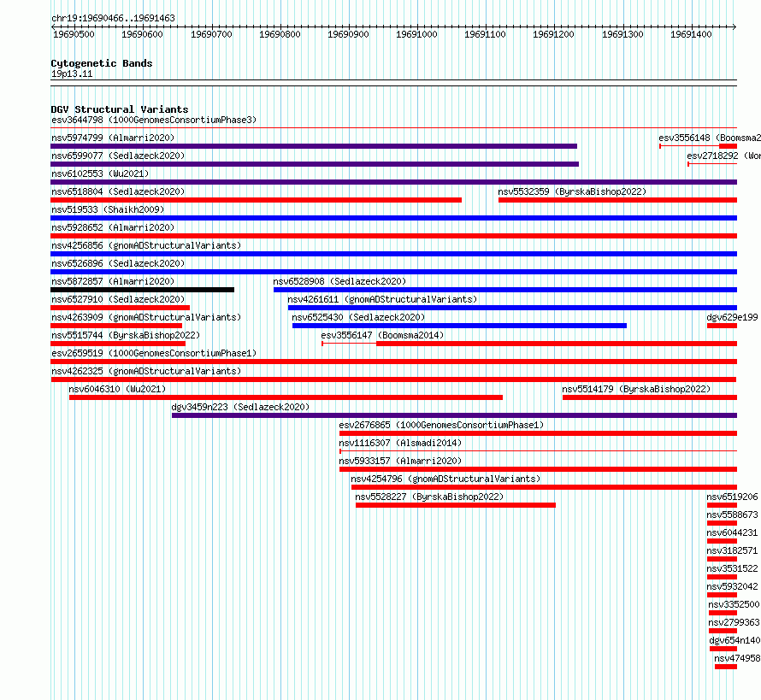Click the nsv3352500 variant label
761x700 pixels.
(734, 604)
